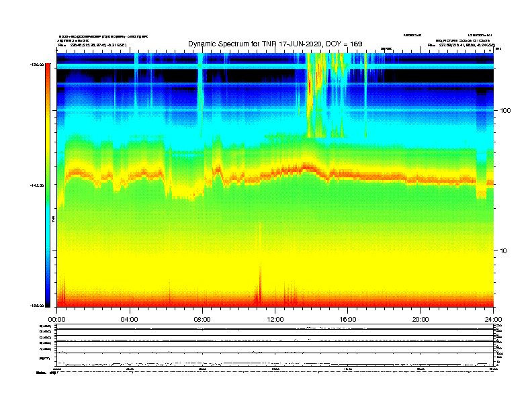Click the 00:00 time axis label

(56, 320)
